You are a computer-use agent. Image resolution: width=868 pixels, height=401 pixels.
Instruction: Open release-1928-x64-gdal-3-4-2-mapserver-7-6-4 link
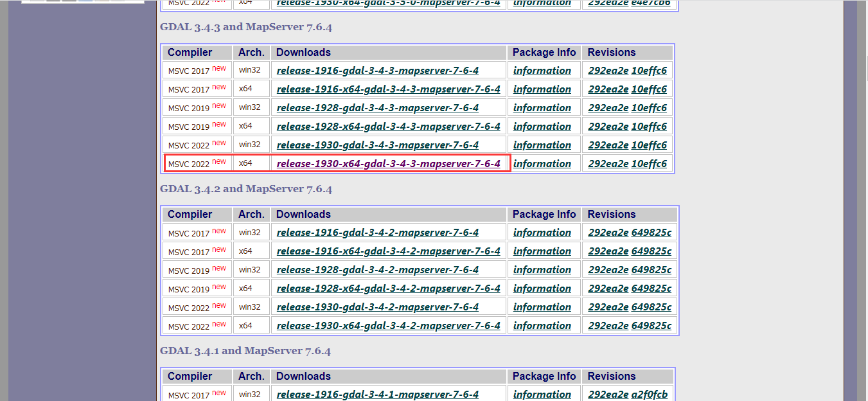389,289
